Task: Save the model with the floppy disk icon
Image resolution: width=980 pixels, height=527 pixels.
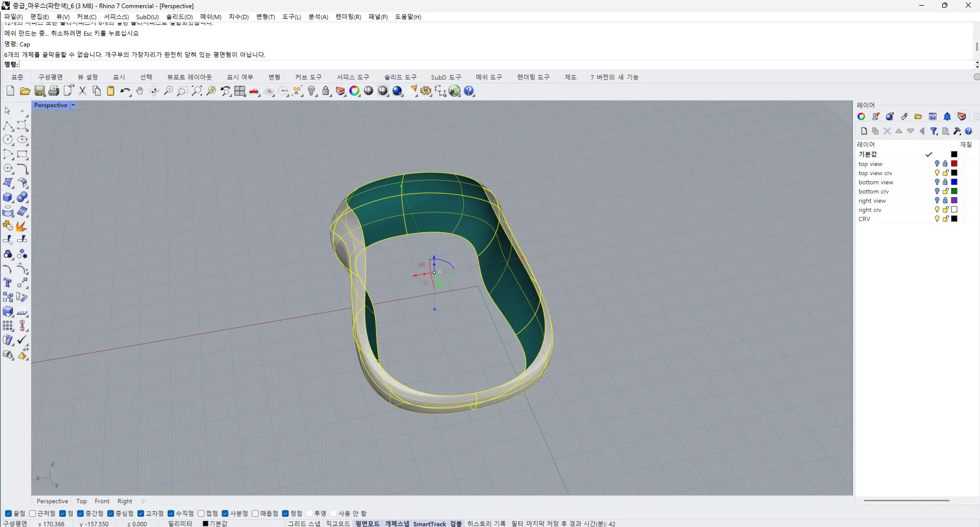Action: [x=39, y=91]
